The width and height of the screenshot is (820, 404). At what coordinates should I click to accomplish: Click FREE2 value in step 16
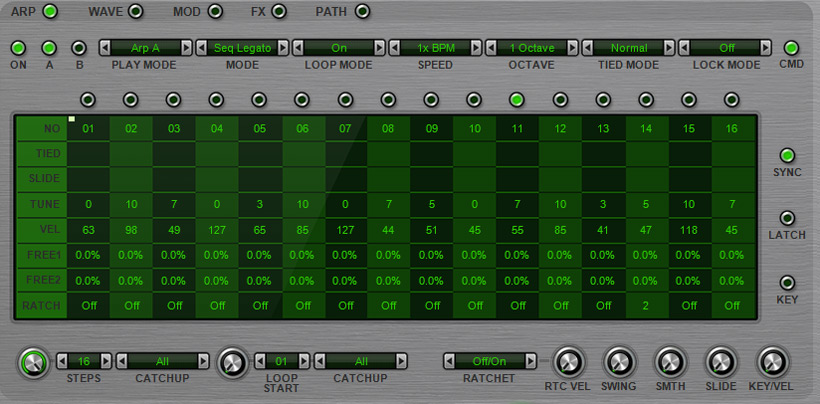(733, 281)
